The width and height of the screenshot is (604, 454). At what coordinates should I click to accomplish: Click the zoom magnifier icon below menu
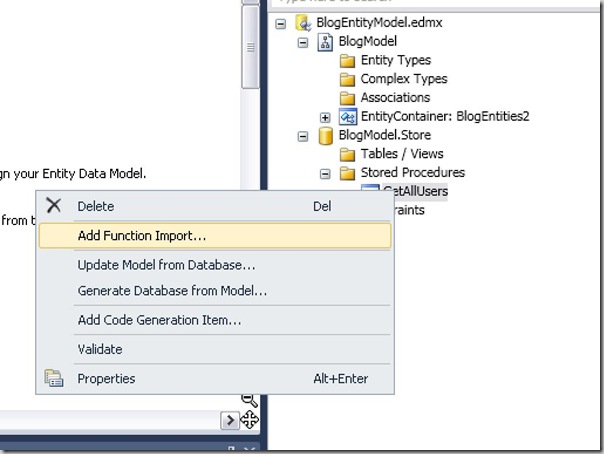(249, 401)
